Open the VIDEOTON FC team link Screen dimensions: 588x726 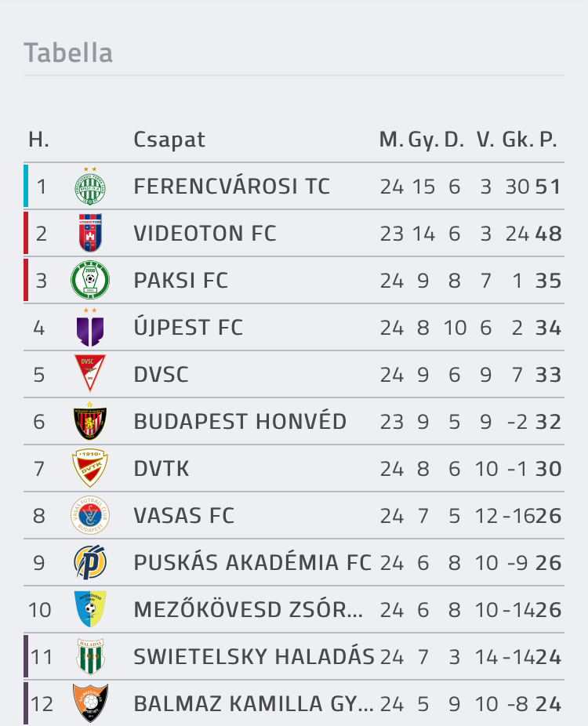205,234
